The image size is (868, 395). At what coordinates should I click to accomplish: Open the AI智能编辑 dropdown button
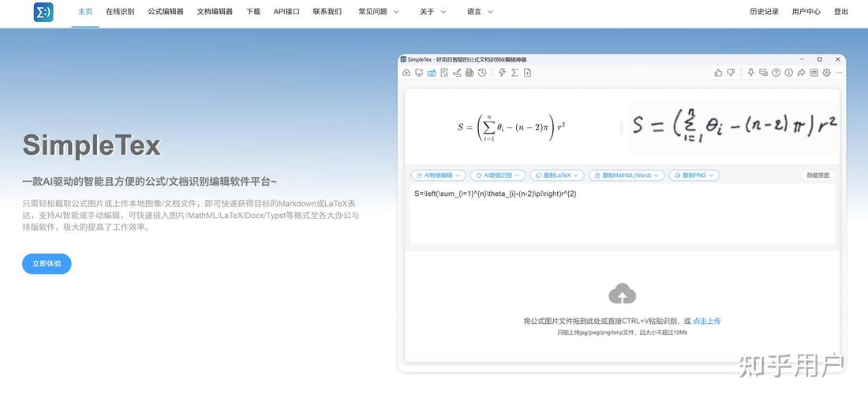438,175
